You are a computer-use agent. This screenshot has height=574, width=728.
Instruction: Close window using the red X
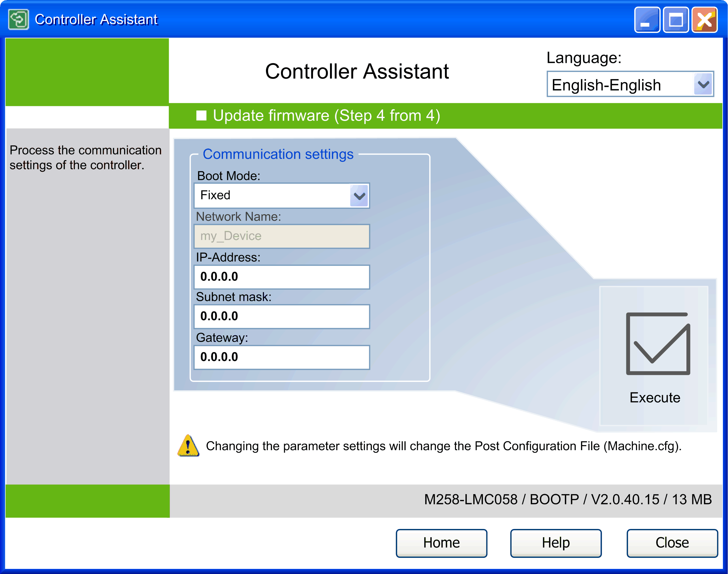click(704, 20)
